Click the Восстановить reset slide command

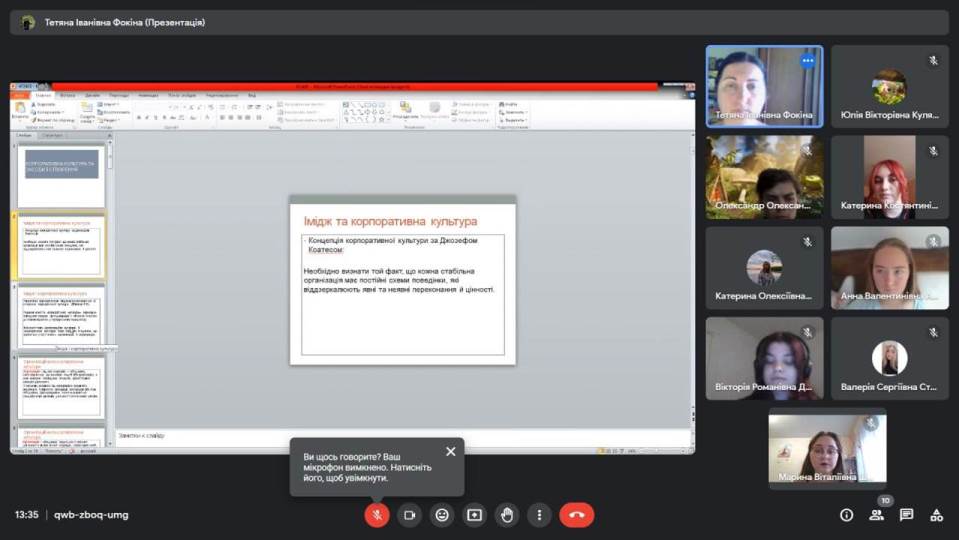coord(114,113)
